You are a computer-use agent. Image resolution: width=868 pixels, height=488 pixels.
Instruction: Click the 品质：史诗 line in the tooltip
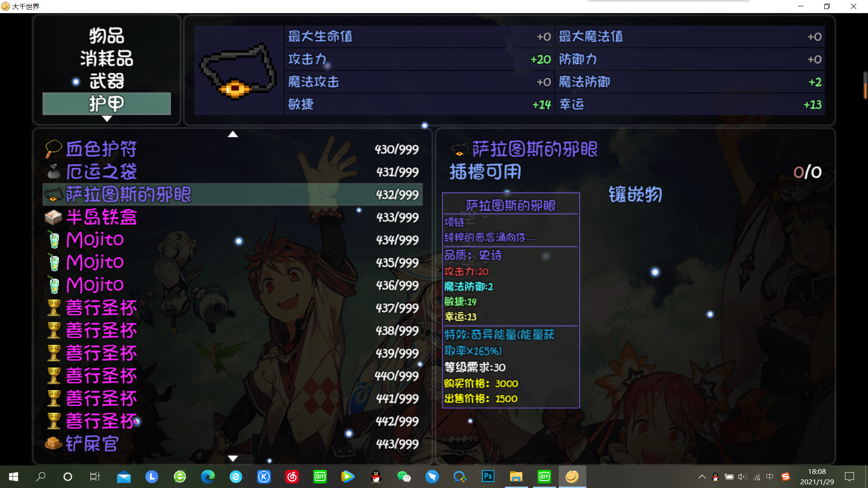point(473,255)
